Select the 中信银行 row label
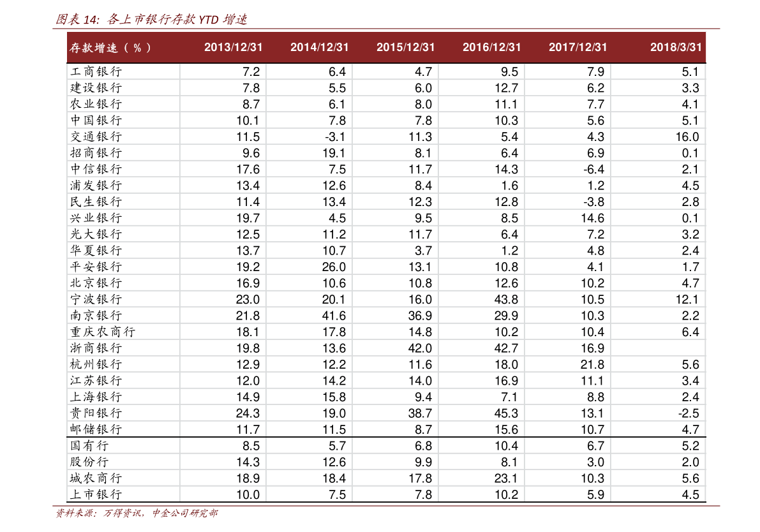Screen dimensions: 760x532 tap(96, 169)
